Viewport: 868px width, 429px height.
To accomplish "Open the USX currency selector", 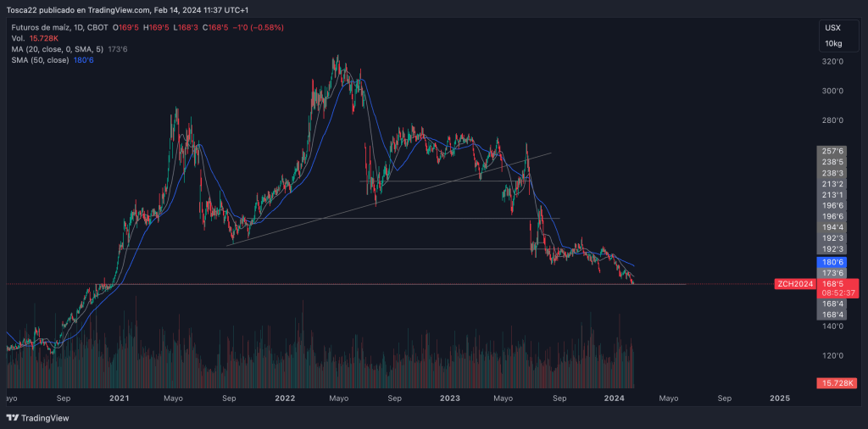I will pyautogui.click(x=832, y=28).
